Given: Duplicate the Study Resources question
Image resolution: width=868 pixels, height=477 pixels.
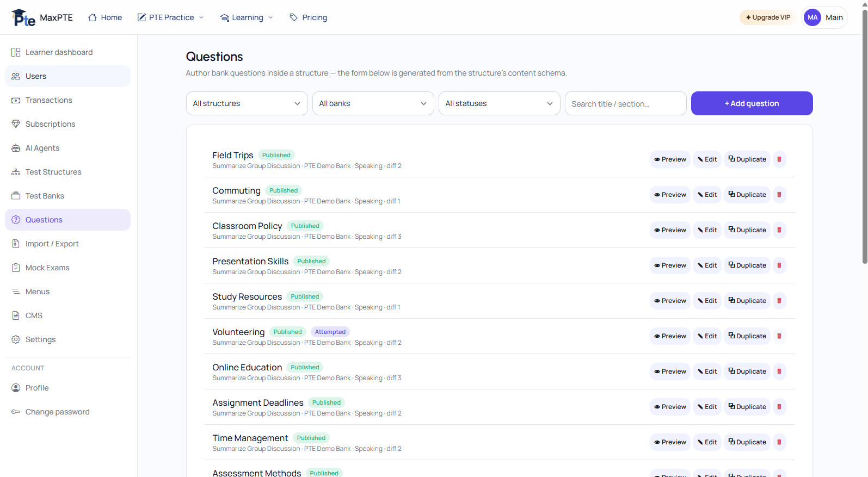Looking at the screenshot, I should pos(747,301).
